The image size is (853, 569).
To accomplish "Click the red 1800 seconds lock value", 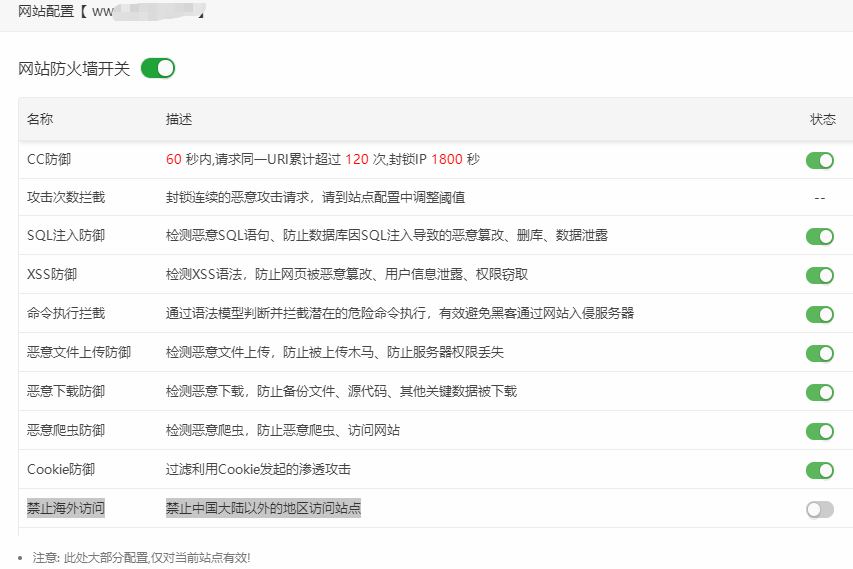I will 447,159.
